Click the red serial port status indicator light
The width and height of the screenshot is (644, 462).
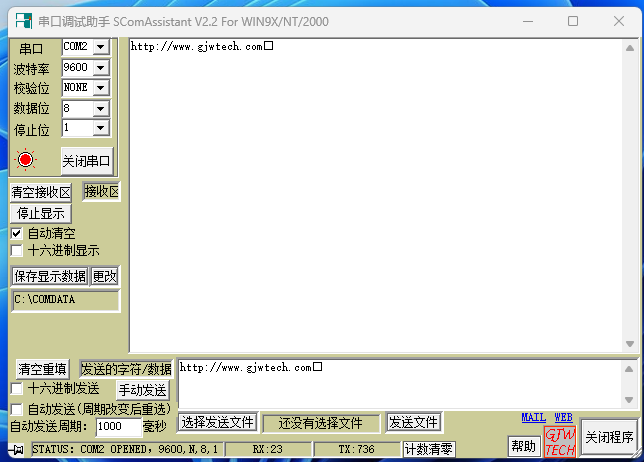click(25, 159)
